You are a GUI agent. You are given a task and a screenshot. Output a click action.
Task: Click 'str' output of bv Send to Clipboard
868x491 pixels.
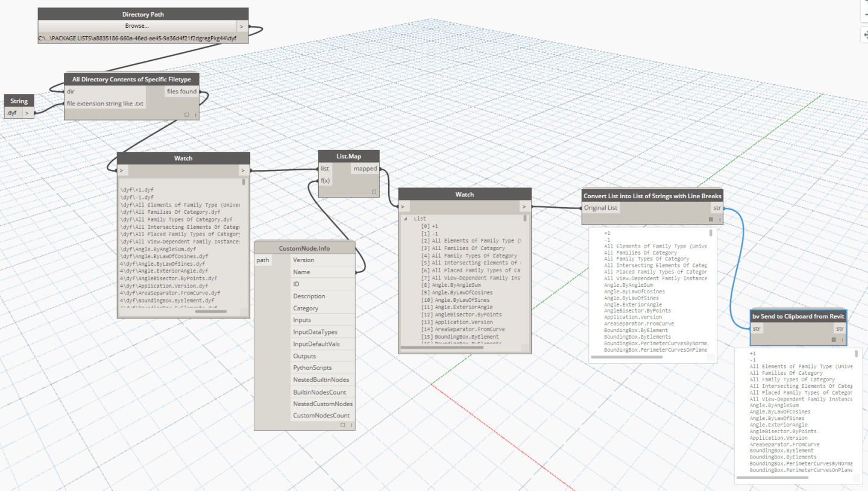click(x=839, y=328)
